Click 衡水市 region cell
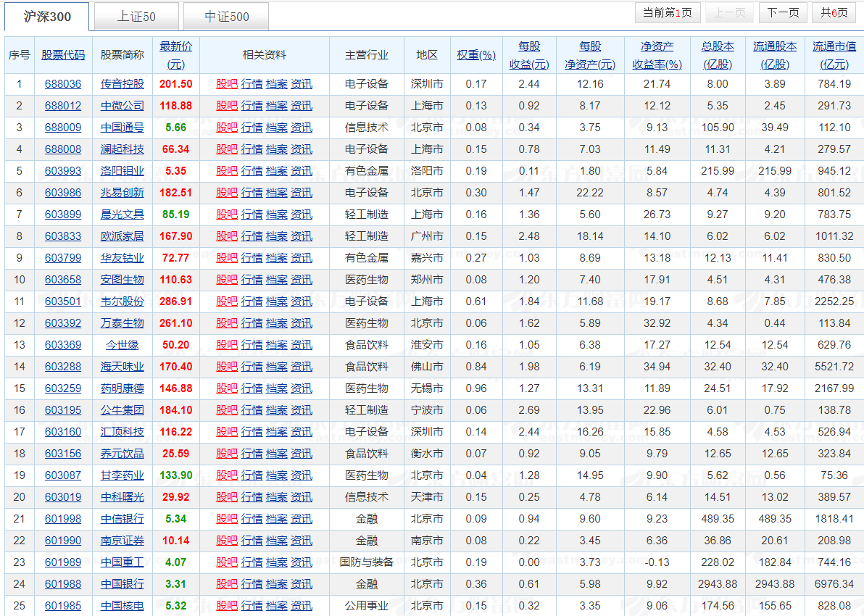 427,454
